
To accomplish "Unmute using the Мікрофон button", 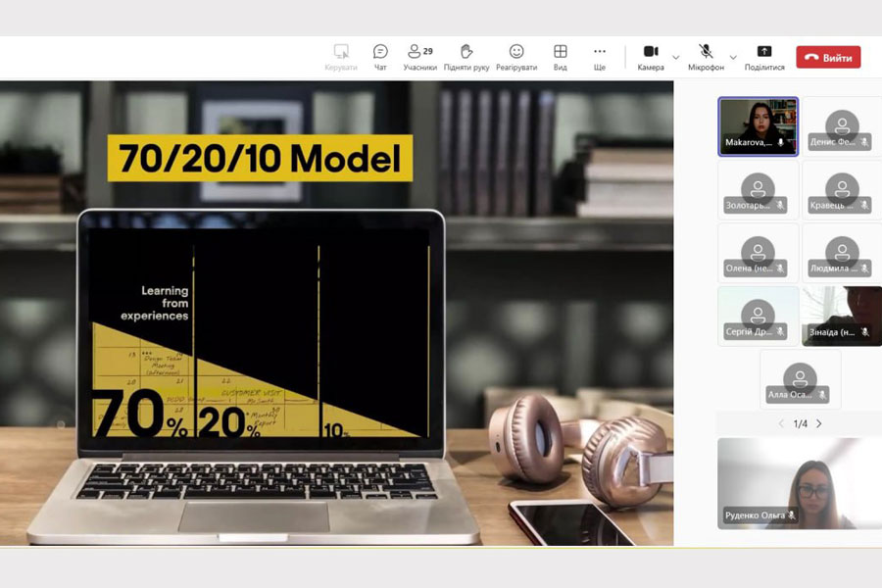I will point(706,58).
